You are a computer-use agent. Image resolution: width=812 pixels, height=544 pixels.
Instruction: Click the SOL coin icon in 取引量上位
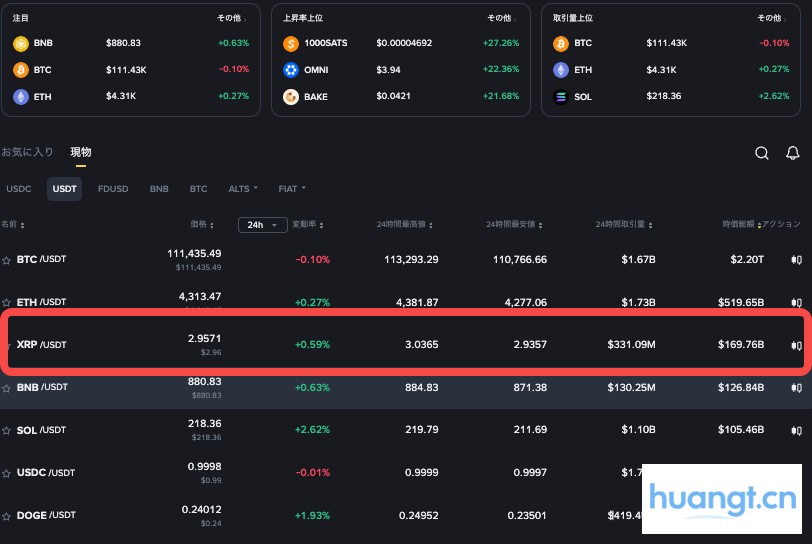coord(561,96)
